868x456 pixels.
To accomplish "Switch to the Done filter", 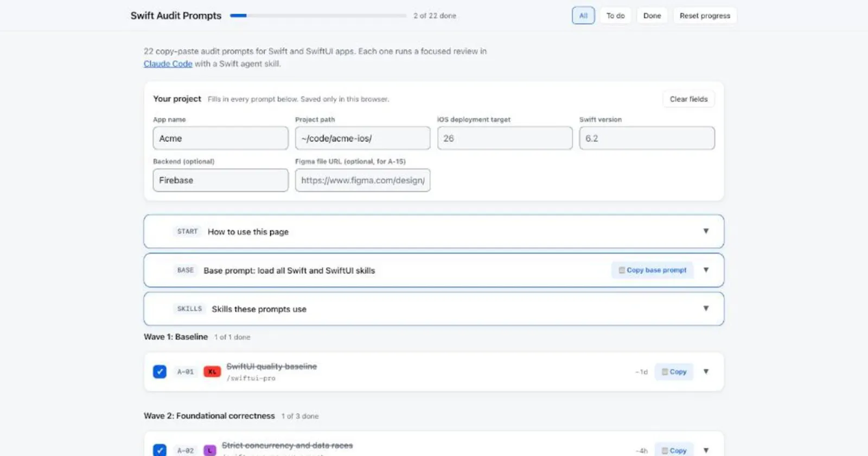I will 652,16.
